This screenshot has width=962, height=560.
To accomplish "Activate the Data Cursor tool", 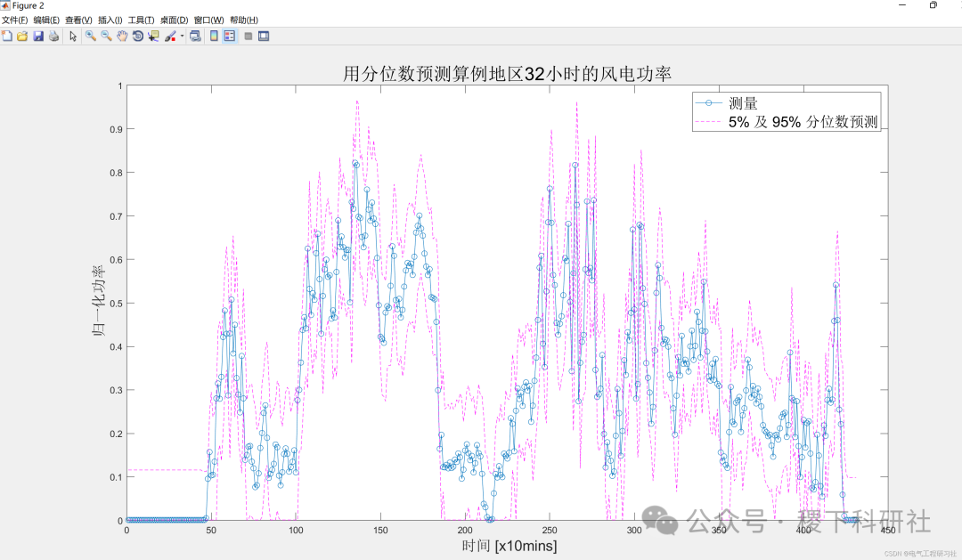I will coord(153,37).
